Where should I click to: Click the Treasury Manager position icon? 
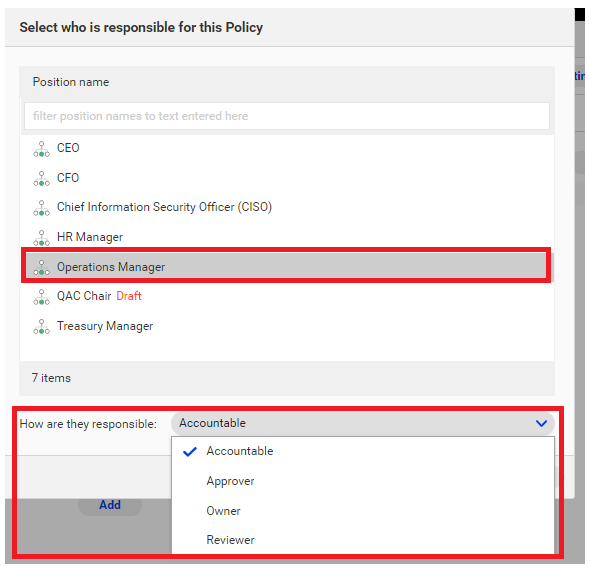pyautogui.click(x=41, y=327)
